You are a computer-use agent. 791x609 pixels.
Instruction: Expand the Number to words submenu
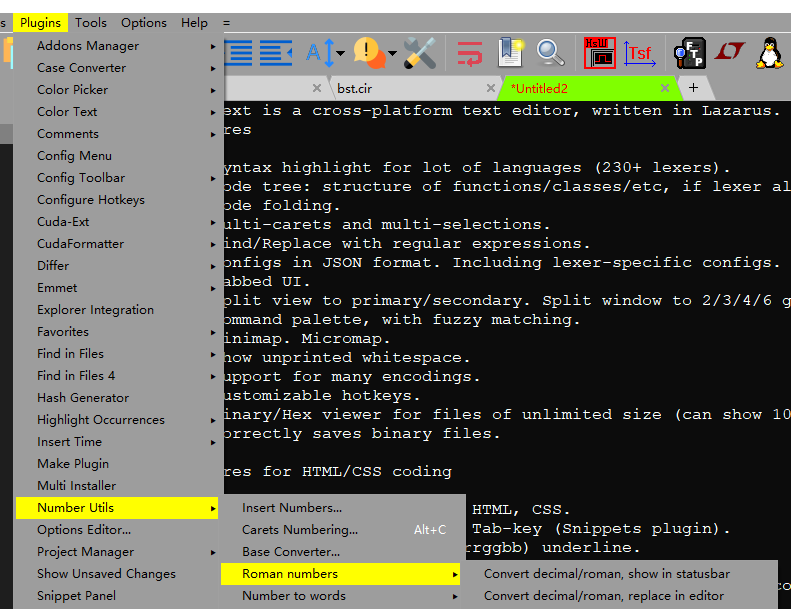pyautogui.click(x=294, y=596)
